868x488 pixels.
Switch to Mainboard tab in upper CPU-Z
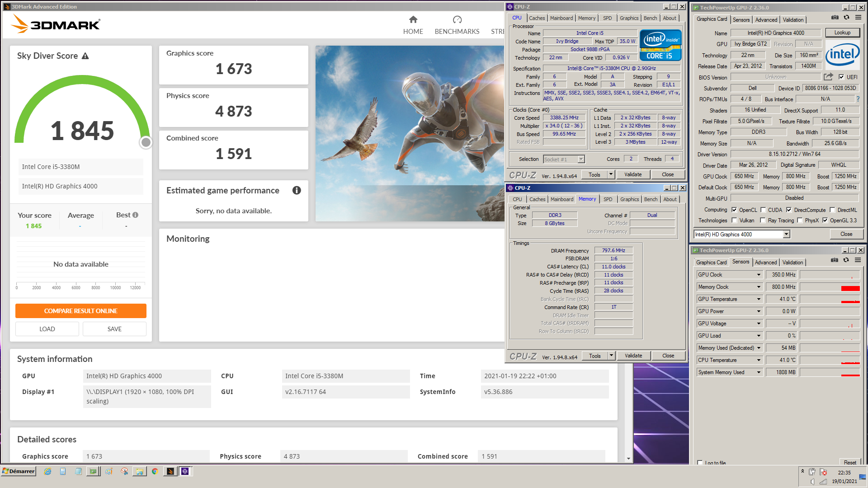[561, 18]
